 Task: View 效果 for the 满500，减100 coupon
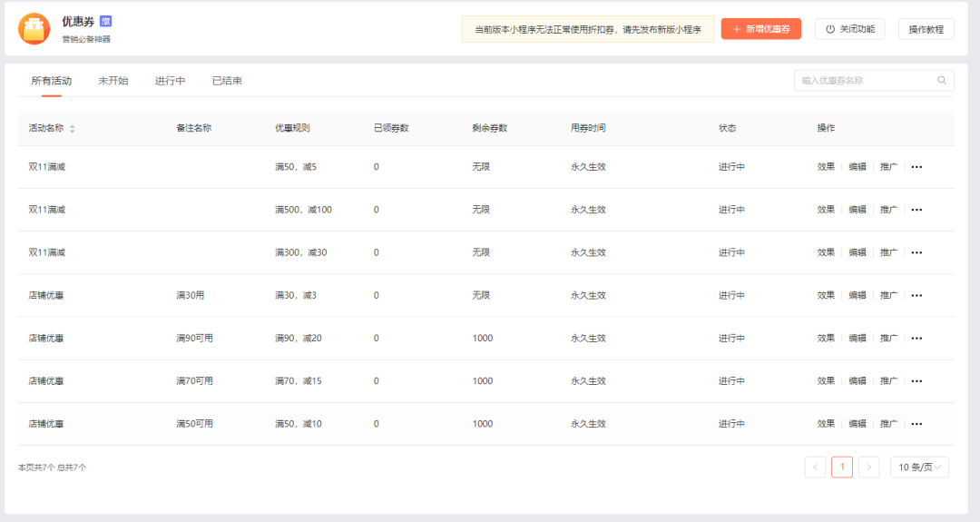(826, 210)
